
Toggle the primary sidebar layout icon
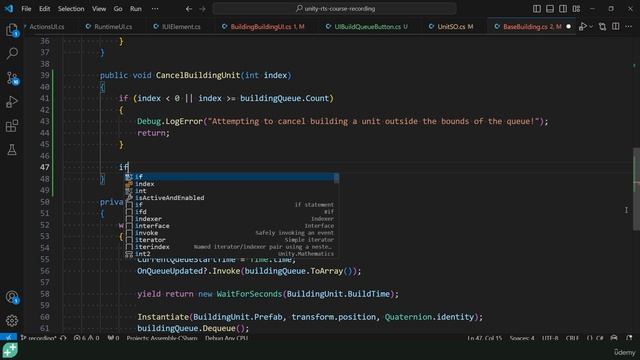[x=537, y=9]
